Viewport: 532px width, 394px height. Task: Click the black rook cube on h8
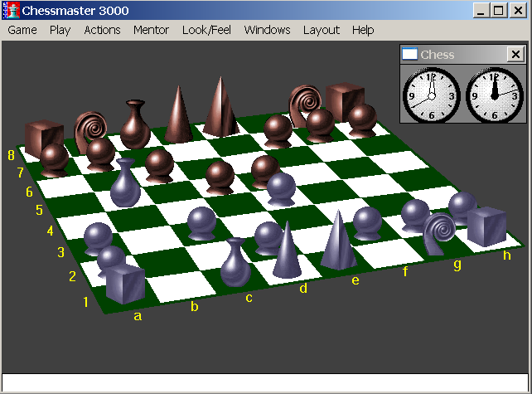345,101
